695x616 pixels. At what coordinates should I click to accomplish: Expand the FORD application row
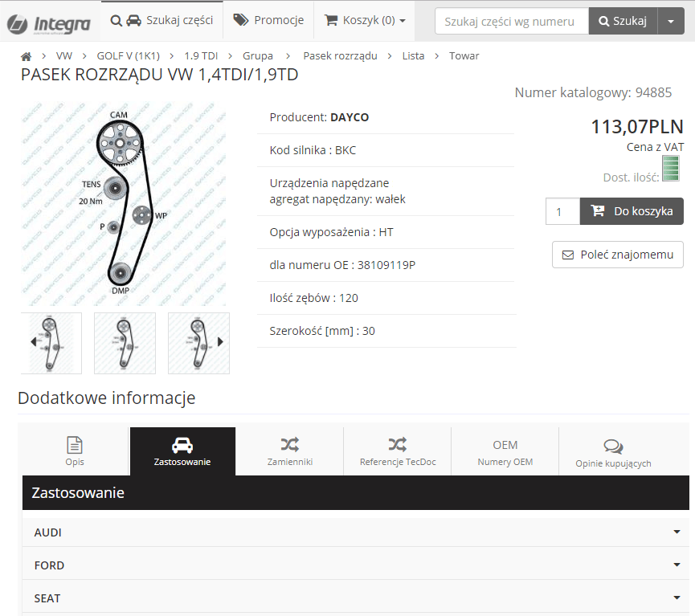point(356,565)
